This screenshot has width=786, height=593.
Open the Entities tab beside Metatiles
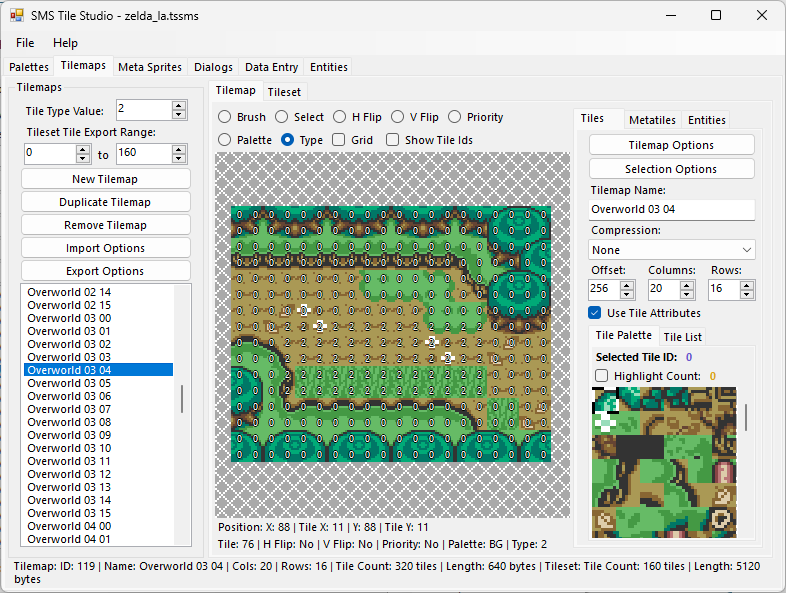[x=707, y=120]
